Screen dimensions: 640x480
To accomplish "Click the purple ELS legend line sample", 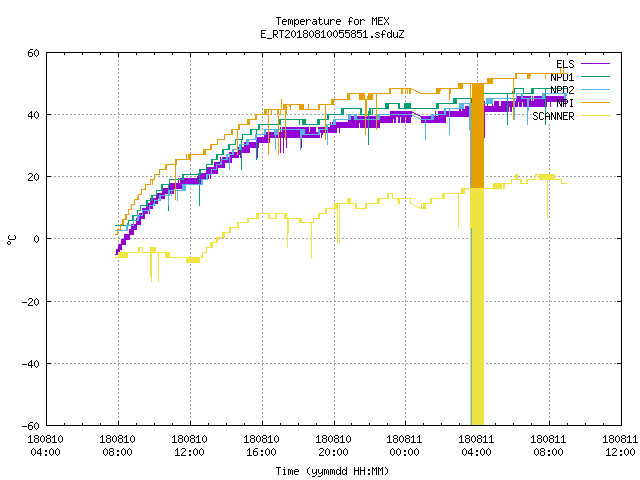I will [595, 64].
